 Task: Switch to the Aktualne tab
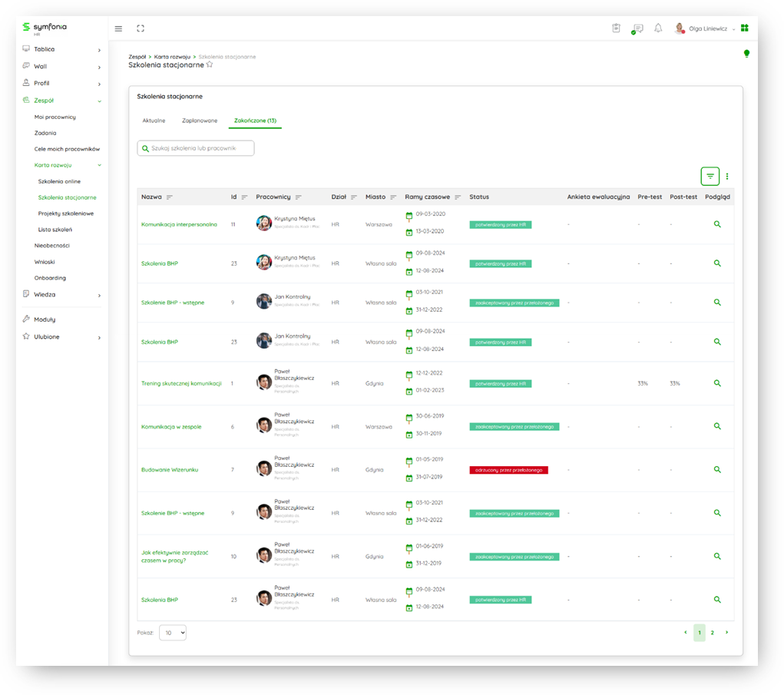[154, 121]
